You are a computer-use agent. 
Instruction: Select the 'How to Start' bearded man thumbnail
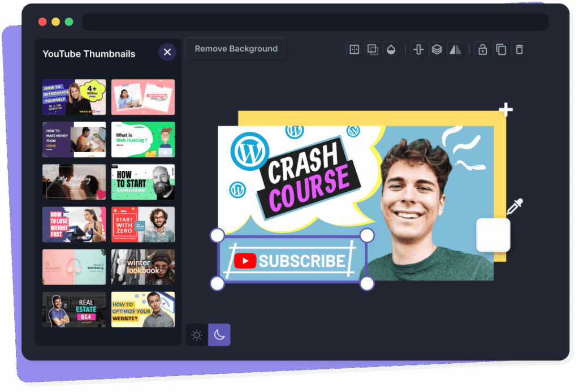143,182
